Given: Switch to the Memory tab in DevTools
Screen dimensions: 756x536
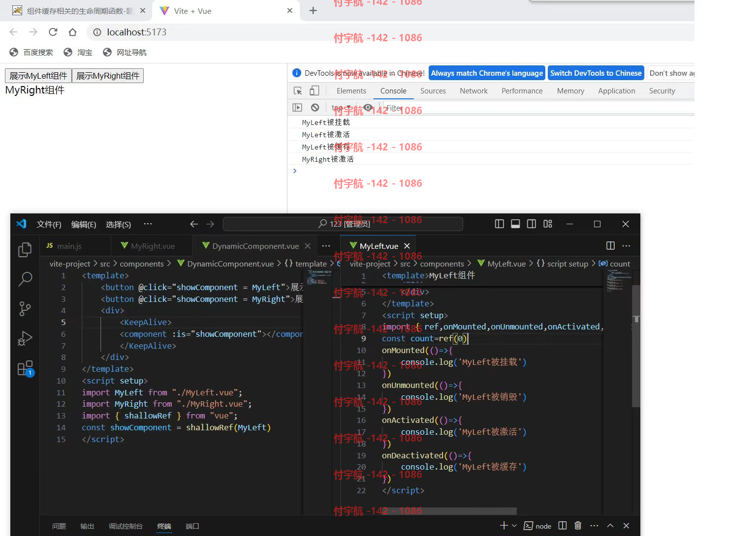Looking at the screenshot, I should click(570, 91).
